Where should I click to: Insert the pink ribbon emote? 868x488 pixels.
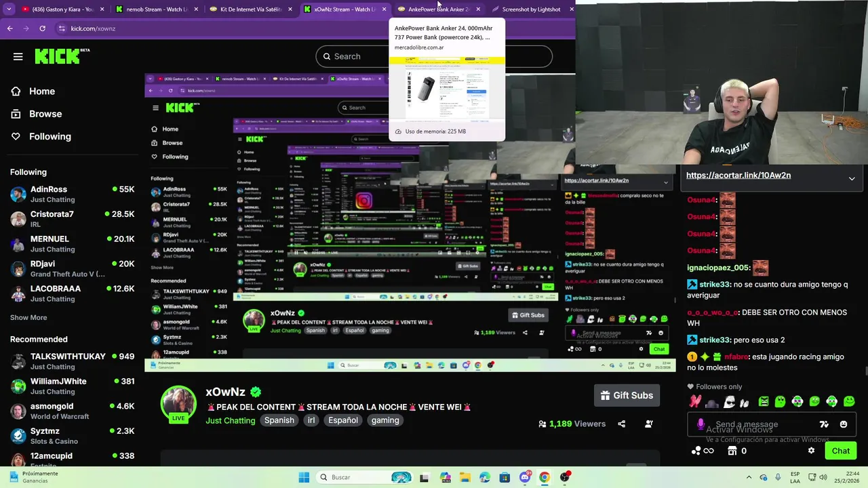click(694, 402)
